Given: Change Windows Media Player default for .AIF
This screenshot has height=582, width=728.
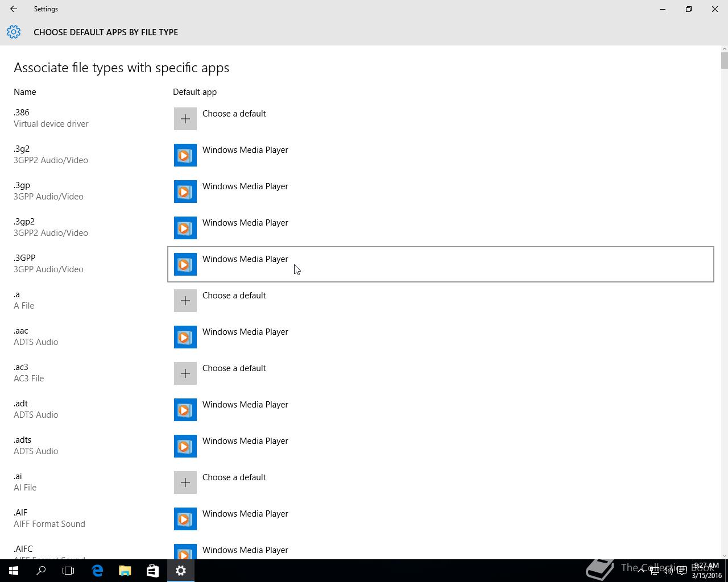Looking at the screenshot, I should pos(441,519).
